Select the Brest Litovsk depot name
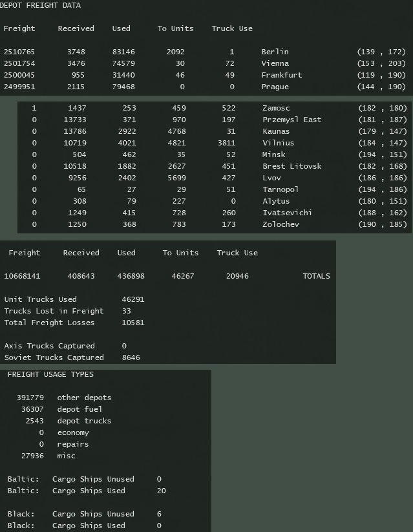The height and width of the screenshot is (532, 413). click(292, 166)
